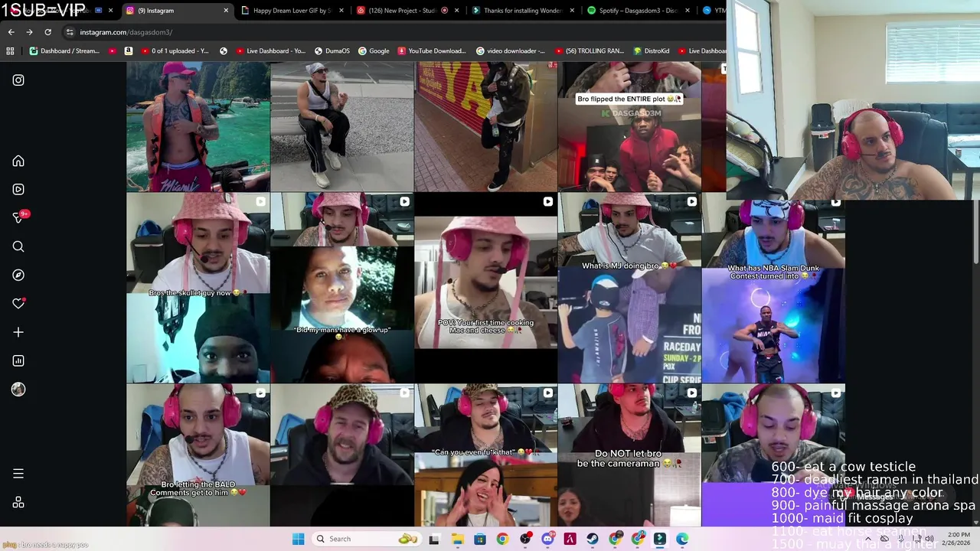This screenshot has height=551, width=980.
Task: Open Messages icon with 9+ badge
Action: coord(18,218)
